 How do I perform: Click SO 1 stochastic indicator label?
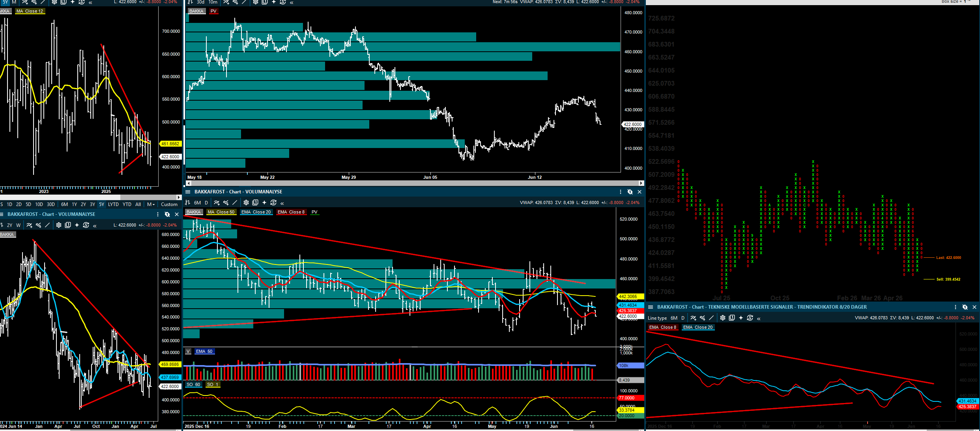click(x=213, y=384)
